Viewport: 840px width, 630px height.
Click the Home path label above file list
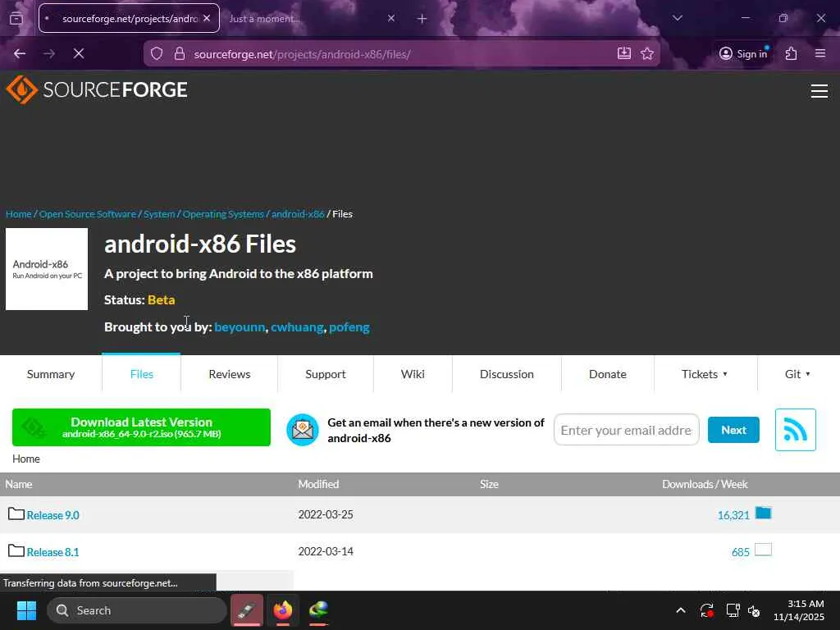pos(26,459)
